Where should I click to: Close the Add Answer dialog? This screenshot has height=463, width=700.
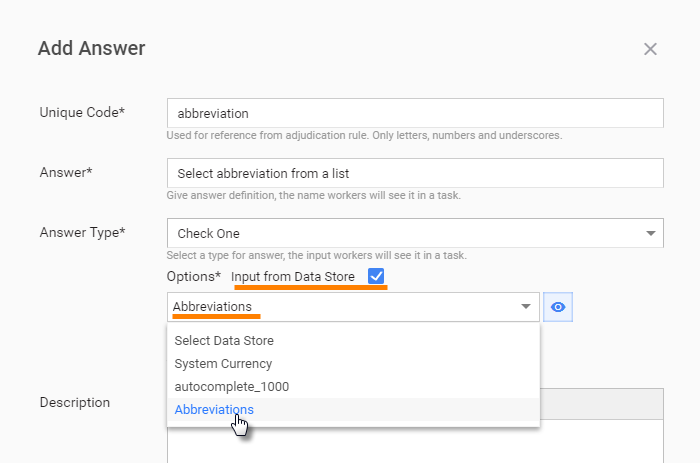click(x=650, y=49)
